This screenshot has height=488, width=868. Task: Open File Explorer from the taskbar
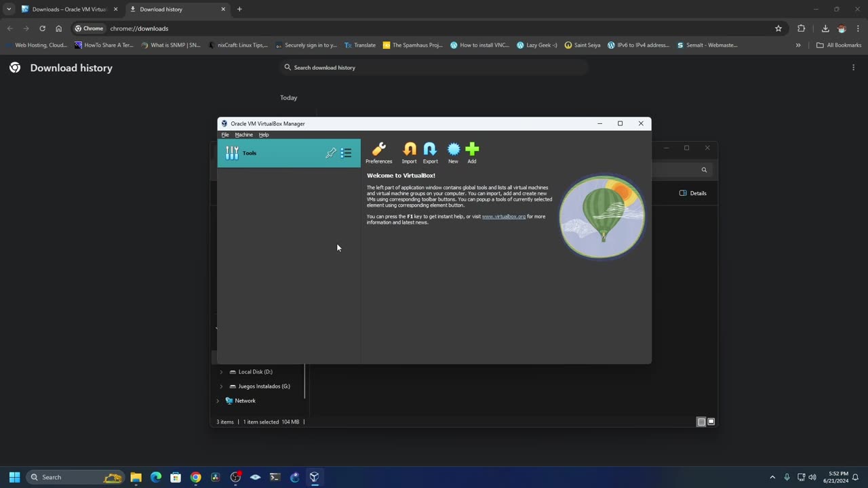[x=136, y=477]
